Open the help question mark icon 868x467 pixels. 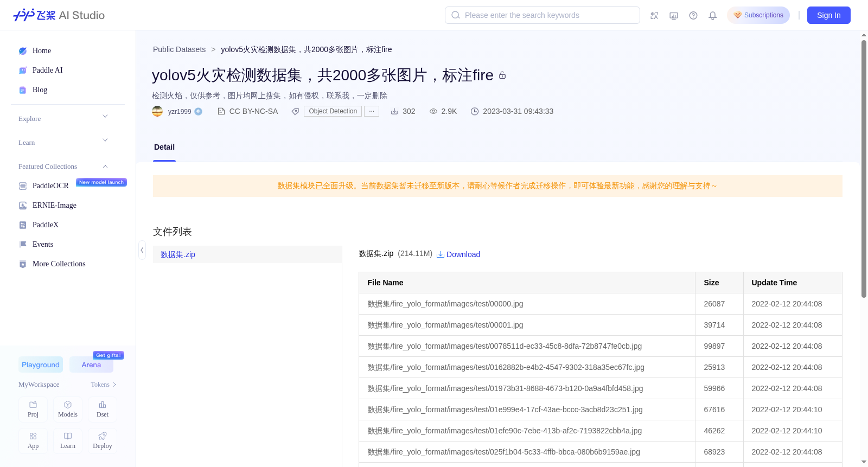(x=693, y=15)
